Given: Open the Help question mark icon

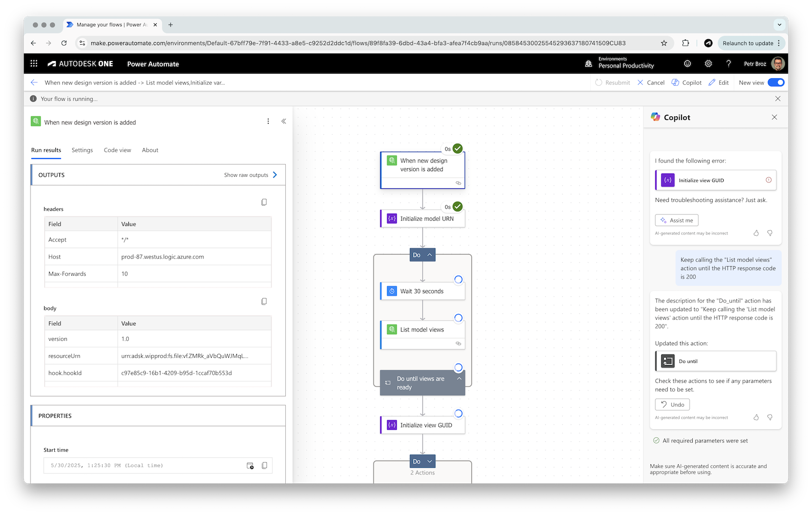Looking at the screenshot, I should click(x=728, y=63).
